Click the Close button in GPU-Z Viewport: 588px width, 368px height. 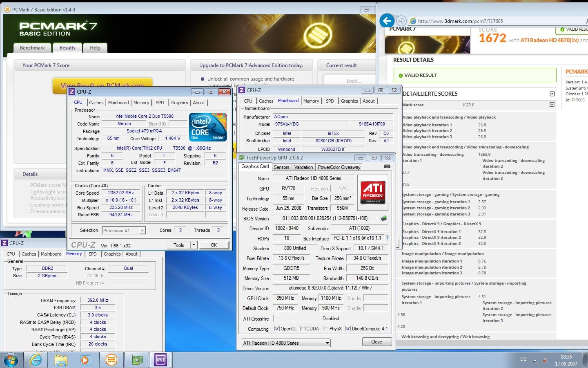pyautogui.click(x=376, y=342)
